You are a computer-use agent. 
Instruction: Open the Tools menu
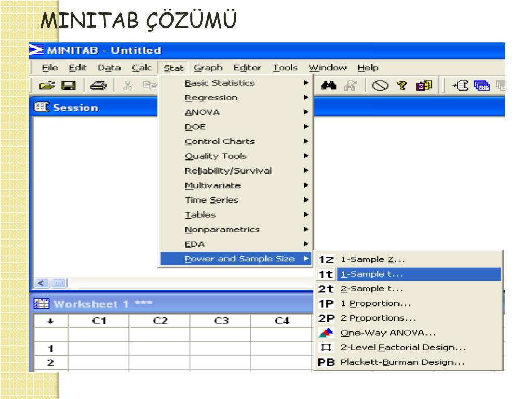click(x=285, y=68)
